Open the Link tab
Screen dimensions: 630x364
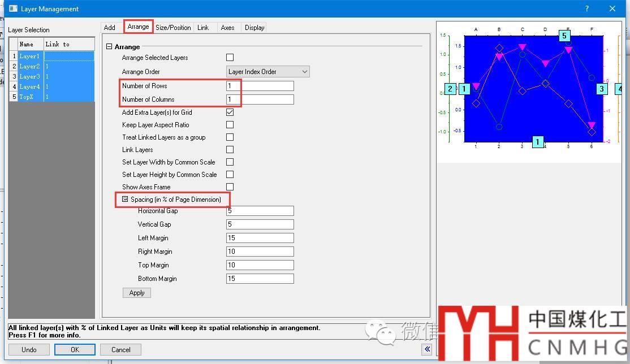tap(203, 27)
